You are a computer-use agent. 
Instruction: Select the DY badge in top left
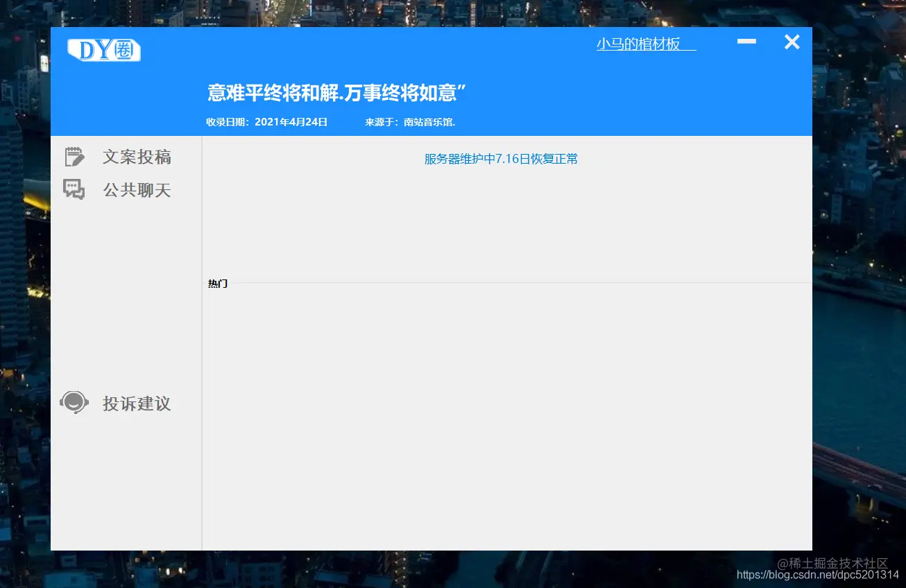(103, 50)
